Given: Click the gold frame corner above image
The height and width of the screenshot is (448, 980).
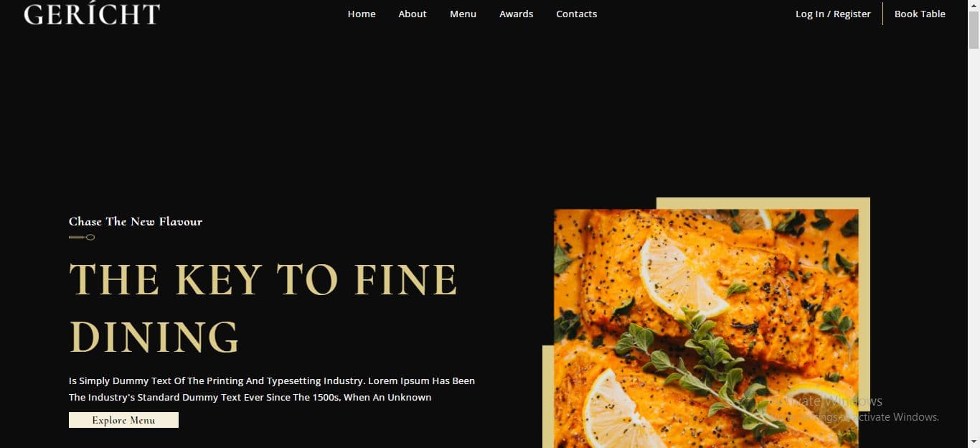Looking at the screenshot, I should click(x=763, y=203).
